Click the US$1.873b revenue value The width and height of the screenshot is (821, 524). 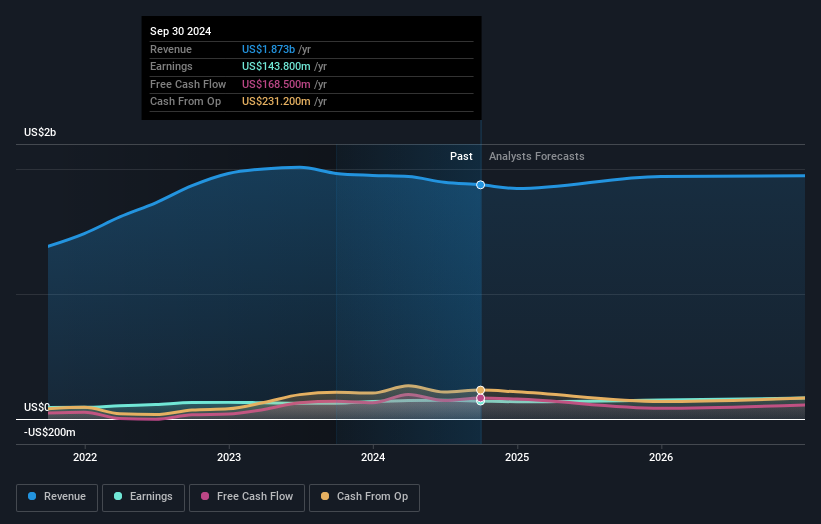coord(268,49)
